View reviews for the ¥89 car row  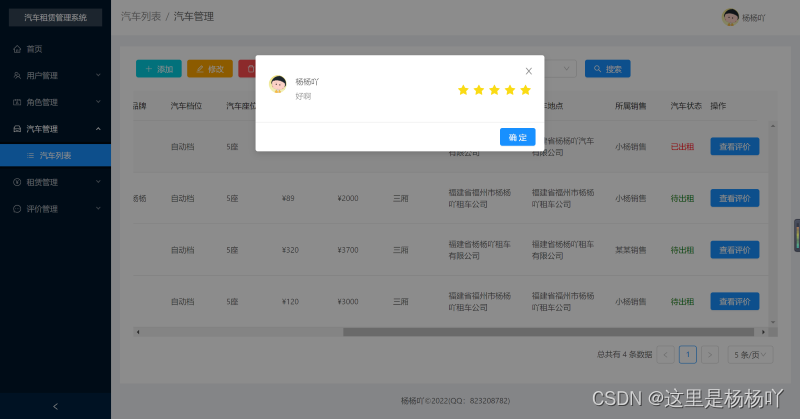tap(735, 198)
